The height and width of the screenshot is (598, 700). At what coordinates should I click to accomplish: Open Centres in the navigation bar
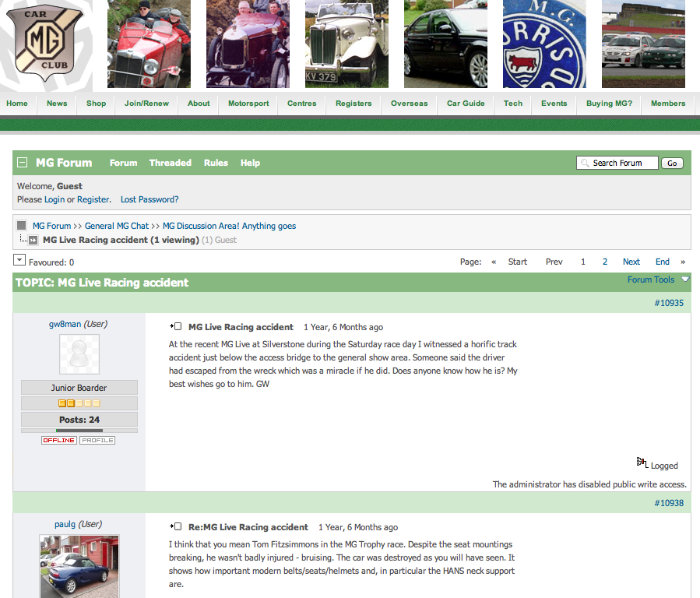coord(302,104)
